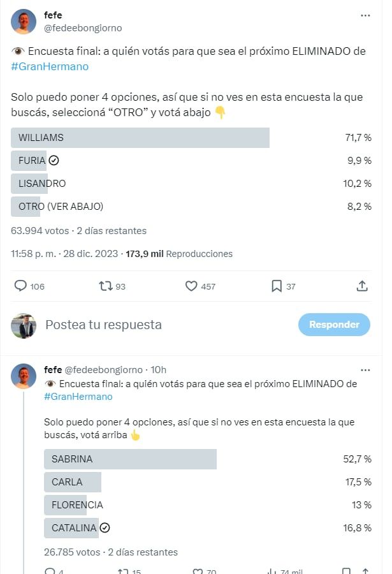
Task: Open more options on the reply tweet
Action: pyautogui.click(x=365, y=369)
